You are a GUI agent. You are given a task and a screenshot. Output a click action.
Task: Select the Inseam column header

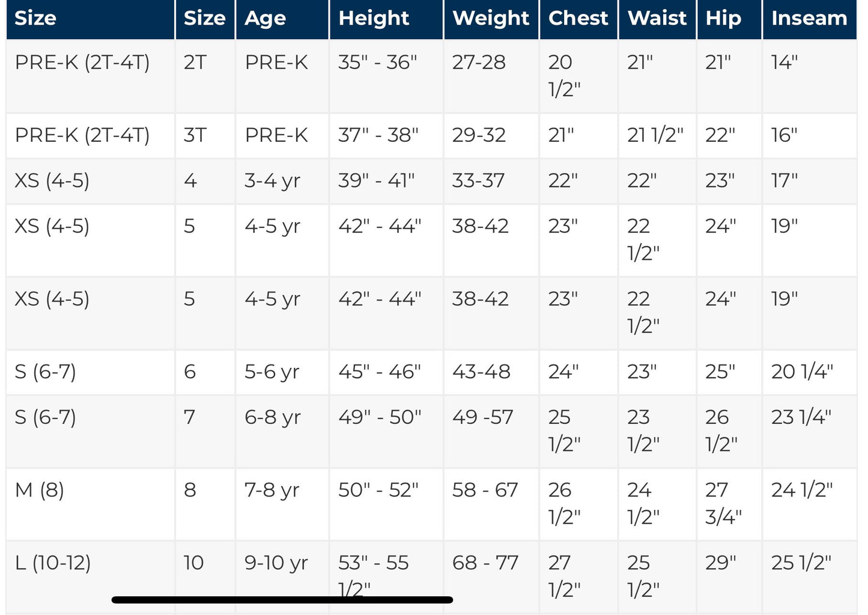(809, 19)
